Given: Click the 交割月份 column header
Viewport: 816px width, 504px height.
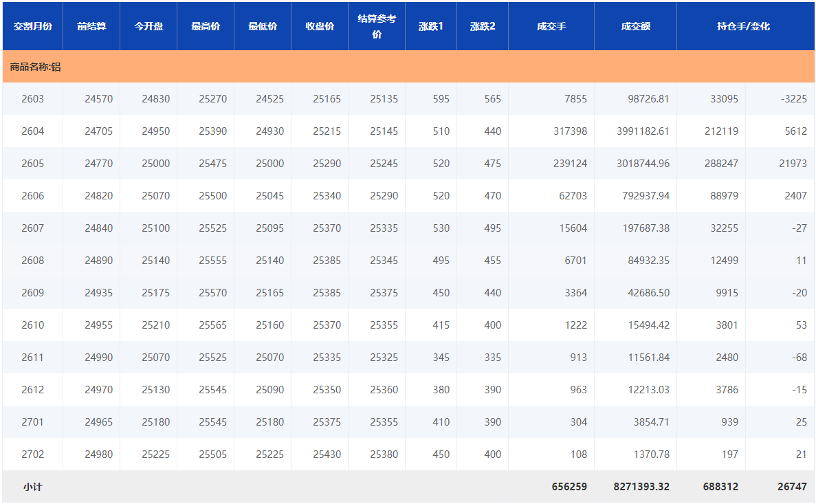Looking at the screenshot, I should [x=32, y=26].
